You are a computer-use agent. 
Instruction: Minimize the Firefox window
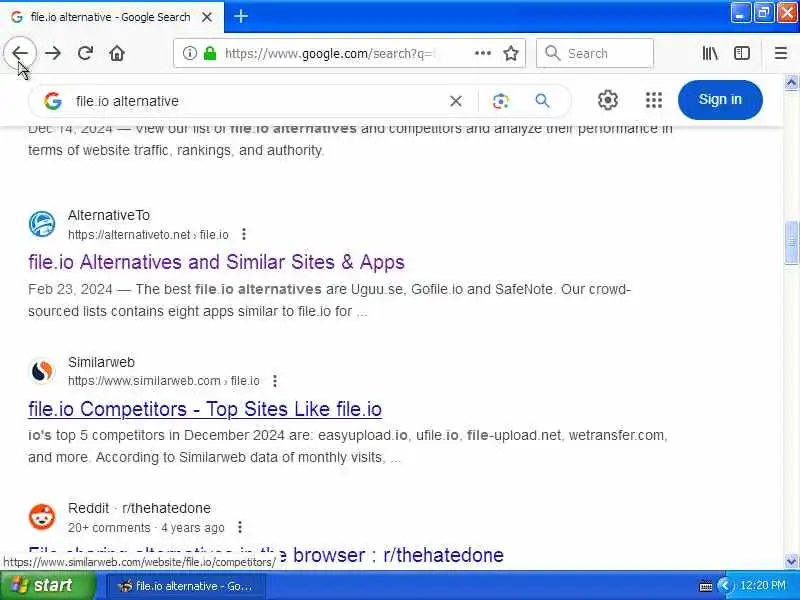point(740,13)
